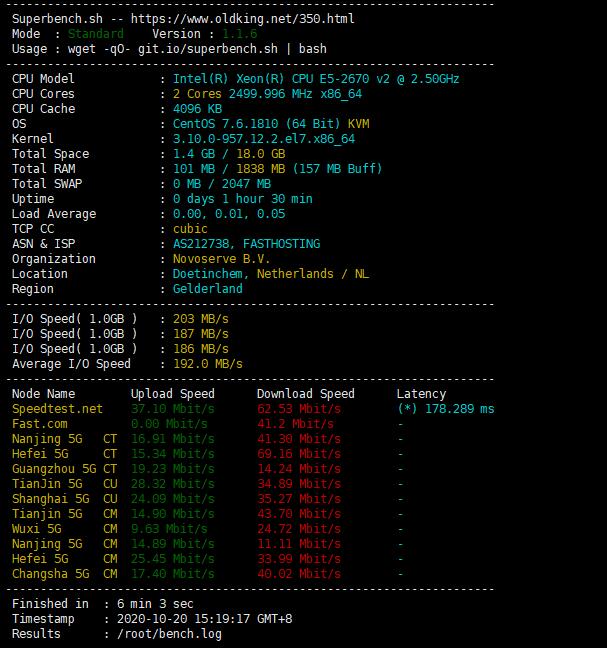607x648 pixels.
Task: Click Guangzhou 5G CT node name
Action: click(x=64, y=469)
